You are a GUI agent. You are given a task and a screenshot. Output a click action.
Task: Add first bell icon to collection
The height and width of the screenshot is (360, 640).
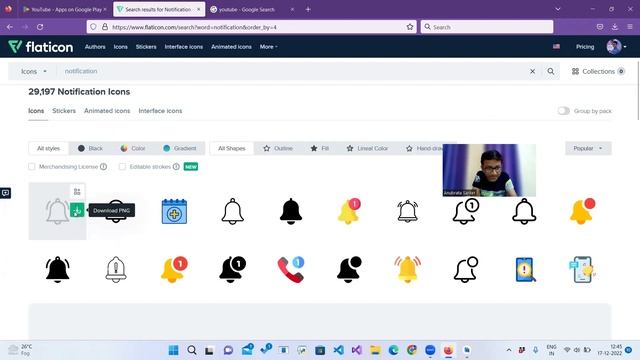click(77, 191)
